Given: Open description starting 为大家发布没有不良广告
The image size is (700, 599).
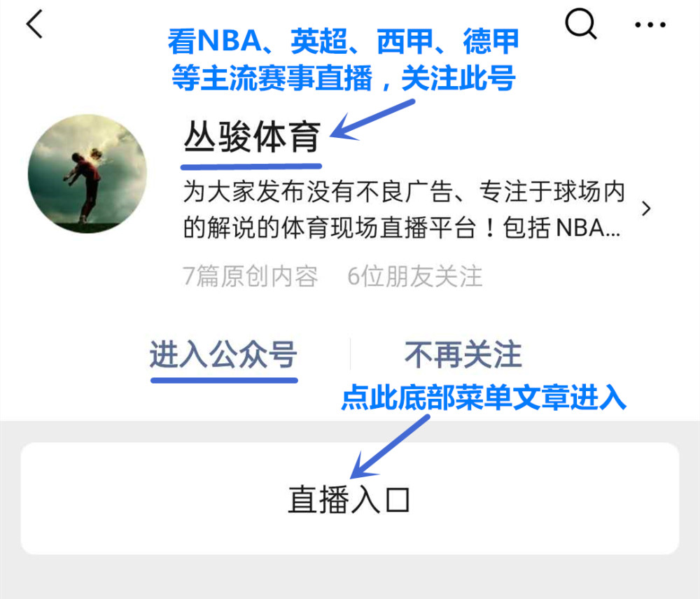Looking at the screenshot, I should click(404, 210).
